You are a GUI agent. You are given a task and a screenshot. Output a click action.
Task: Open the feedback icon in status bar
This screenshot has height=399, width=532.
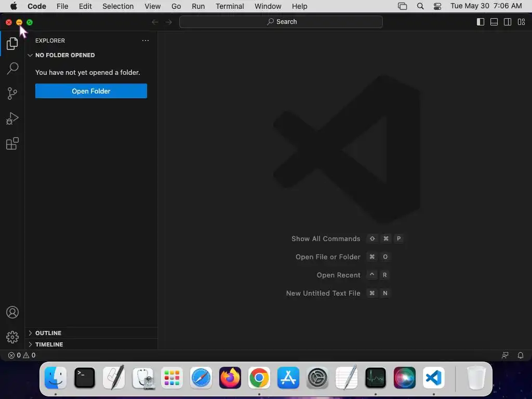505,355
